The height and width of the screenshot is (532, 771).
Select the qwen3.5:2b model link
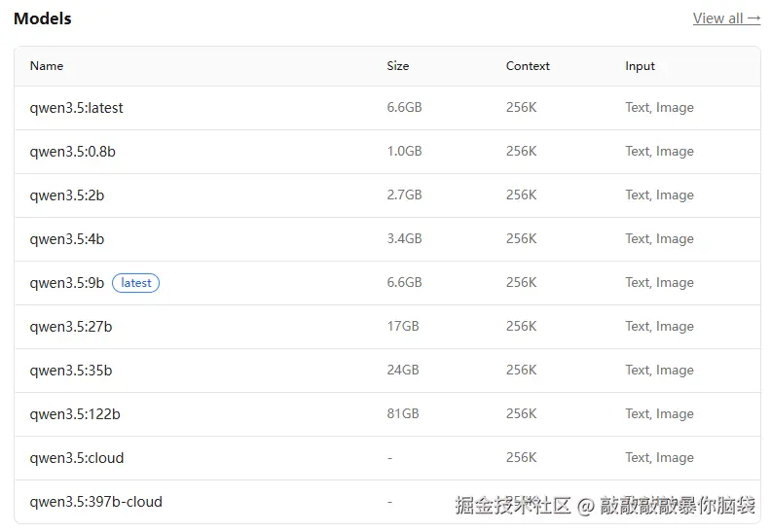(x=67, y=195)
